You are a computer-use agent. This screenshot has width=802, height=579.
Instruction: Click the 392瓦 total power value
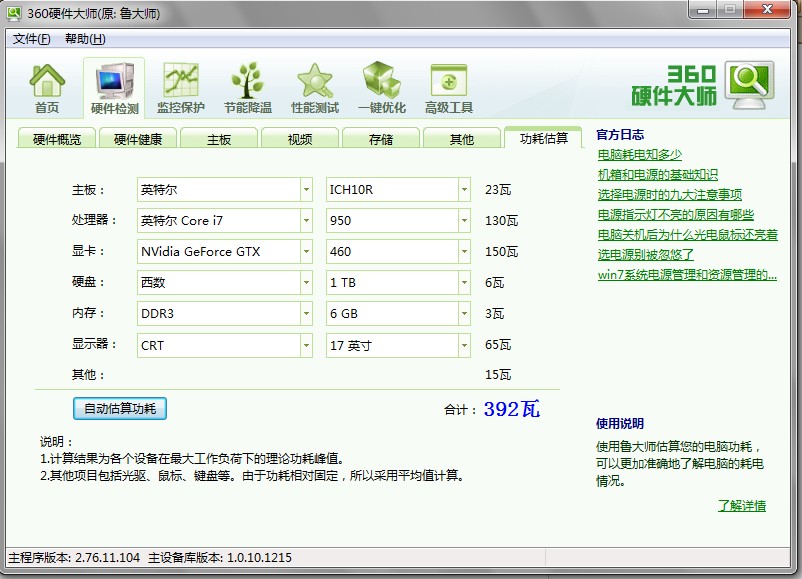click(x=511, y=409)
